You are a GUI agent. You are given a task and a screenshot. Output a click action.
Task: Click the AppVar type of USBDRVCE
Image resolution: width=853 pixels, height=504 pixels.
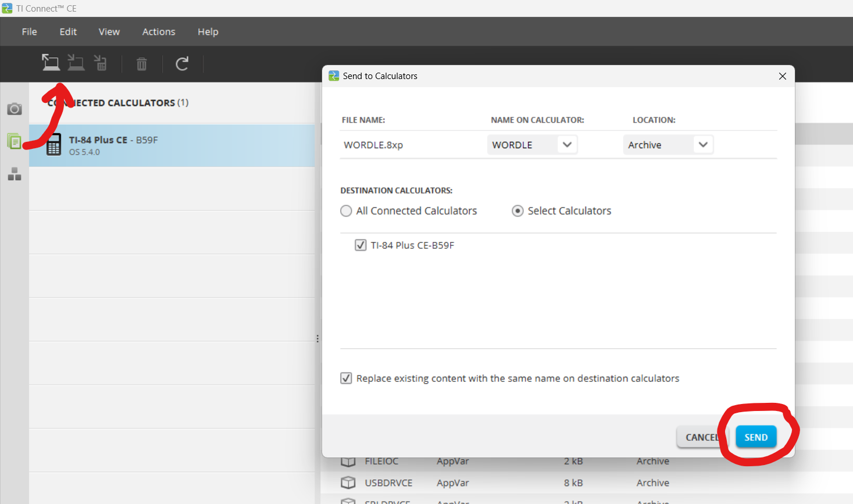[453, 483]
